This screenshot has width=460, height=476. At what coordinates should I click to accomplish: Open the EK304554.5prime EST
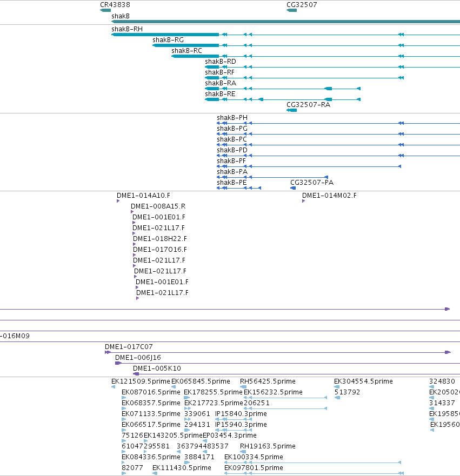(337, 387)
